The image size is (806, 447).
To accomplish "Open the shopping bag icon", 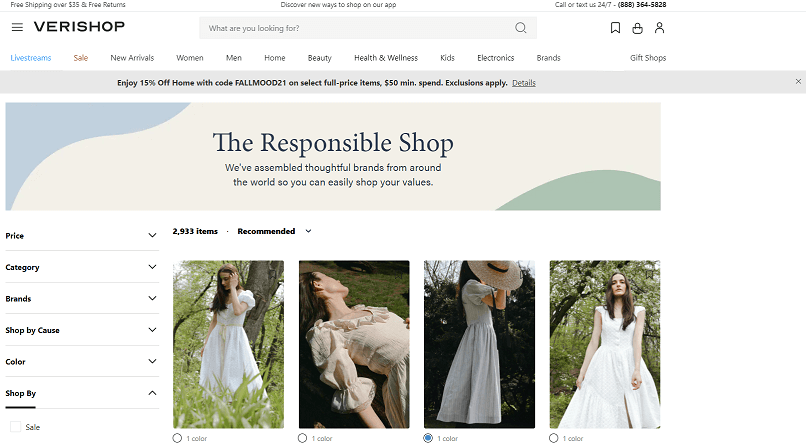I will [x=637, y=28].
